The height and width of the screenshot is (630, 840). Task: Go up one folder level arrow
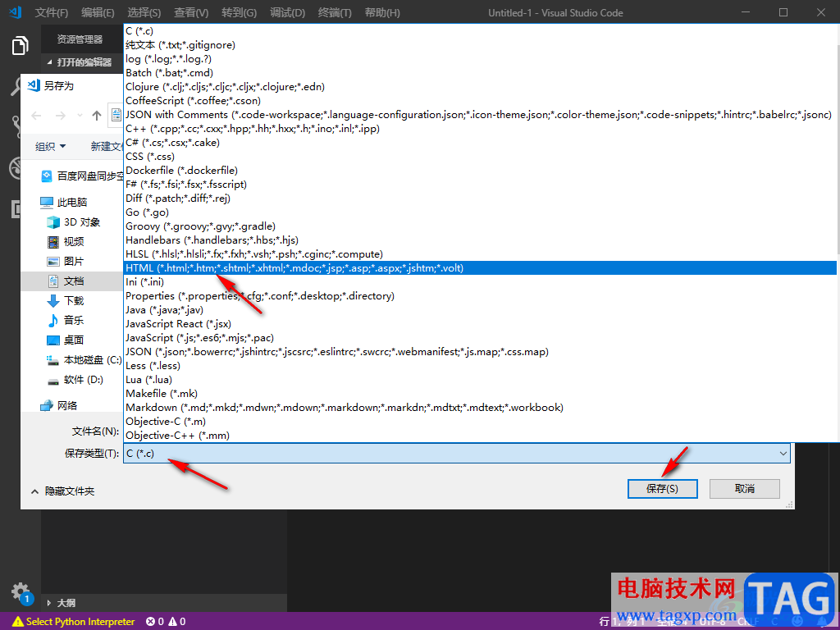coord(97,115)
